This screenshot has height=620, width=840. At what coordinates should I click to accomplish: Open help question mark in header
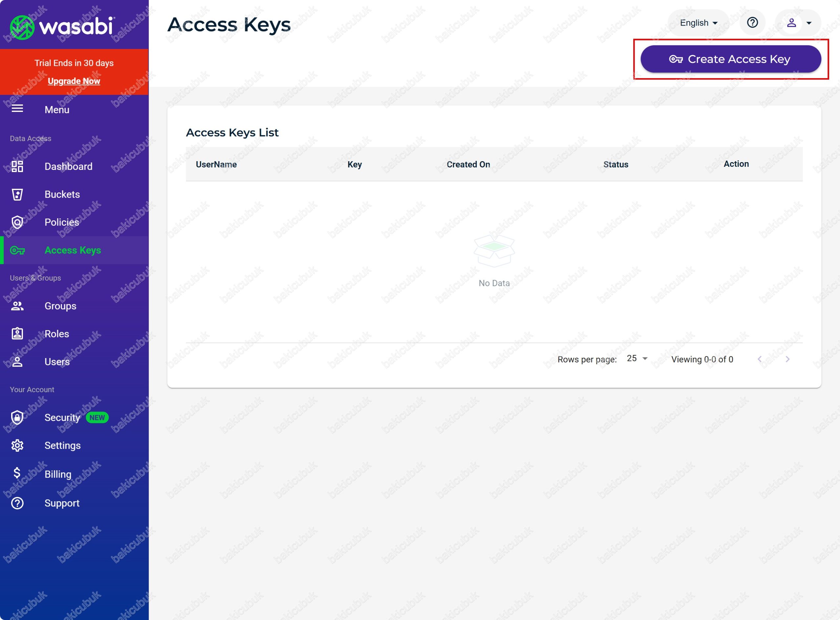click(752, 23)
